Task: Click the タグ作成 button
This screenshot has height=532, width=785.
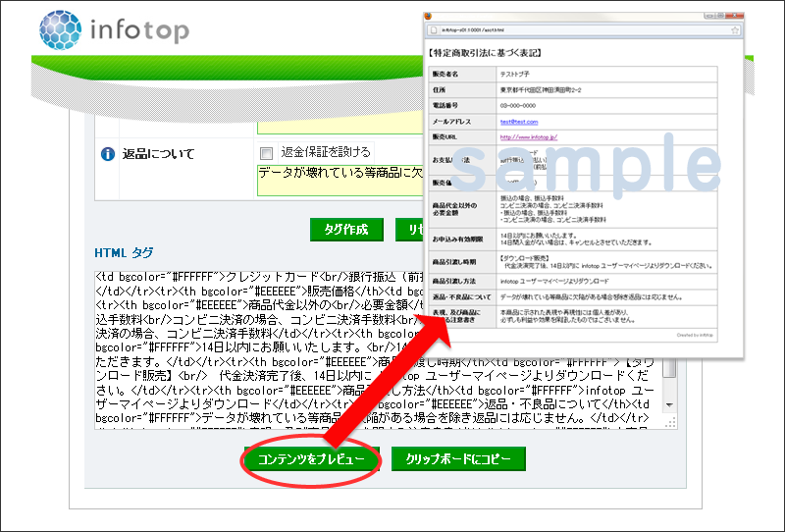Action: pos(346,230)
